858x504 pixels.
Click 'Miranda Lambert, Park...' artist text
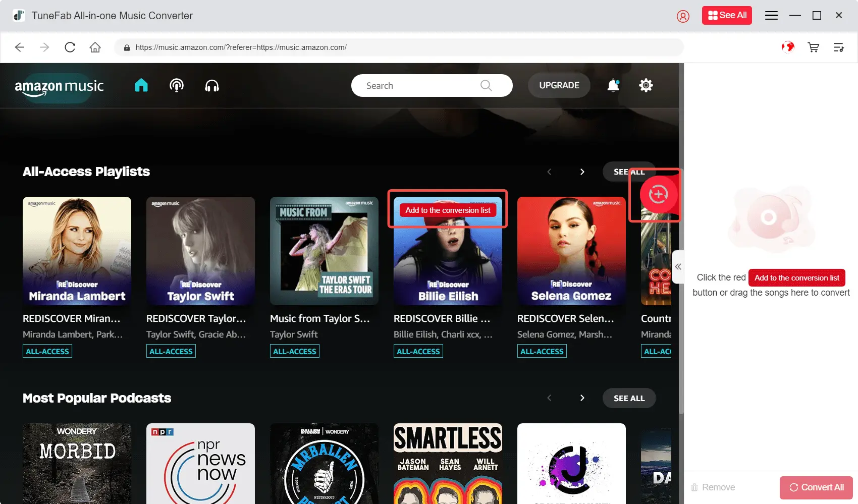pyautogui.click(x=73, y=334)
